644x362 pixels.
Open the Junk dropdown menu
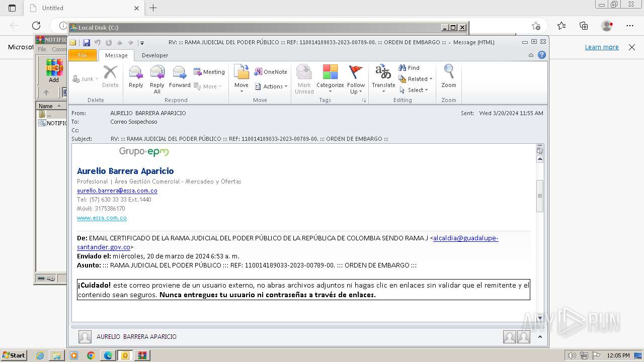coord(86,79)
